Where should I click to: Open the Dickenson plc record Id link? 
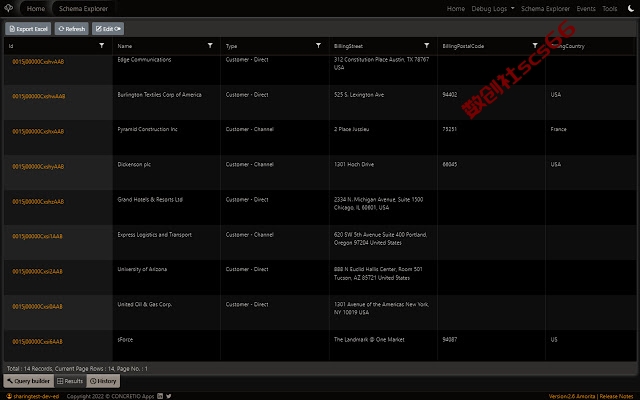38,167
